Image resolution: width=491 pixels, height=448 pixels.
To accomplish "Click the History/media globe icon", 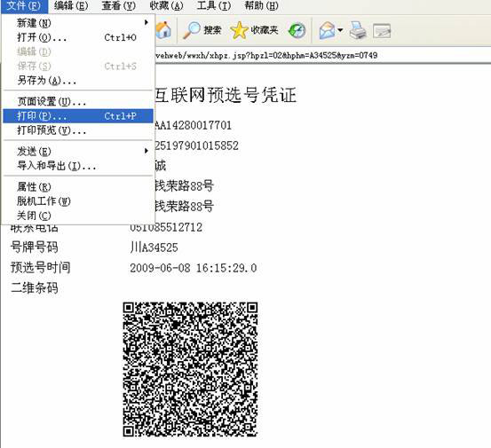I will (x=297, y=31).
